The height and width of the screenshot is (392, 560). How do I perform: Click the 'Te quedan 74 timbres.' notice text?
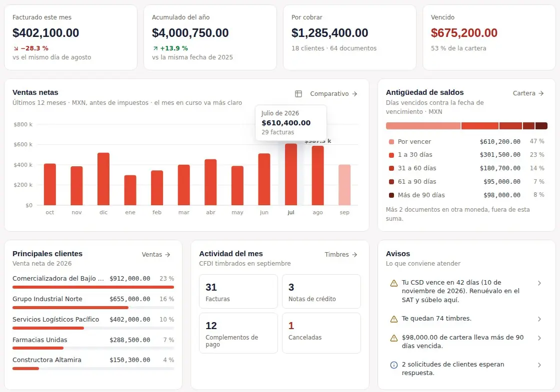(x=436, y=319)
